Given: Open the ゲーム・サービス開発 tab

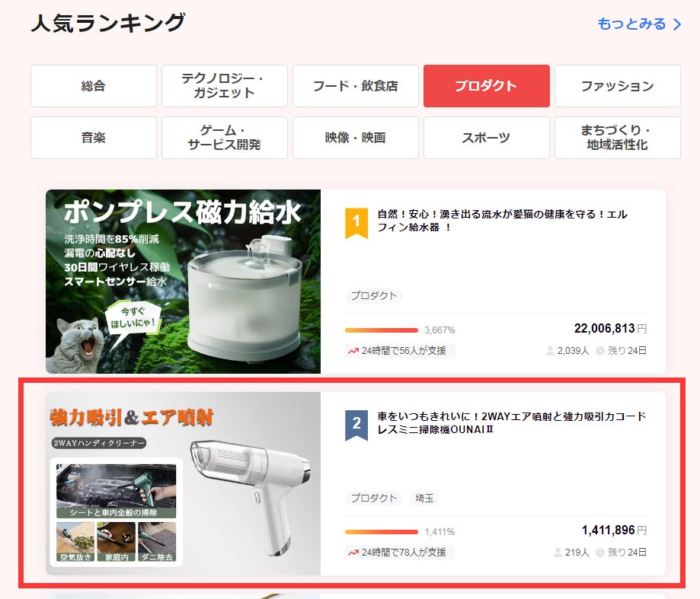Looking at the screenshot, I should coord(225,138).
